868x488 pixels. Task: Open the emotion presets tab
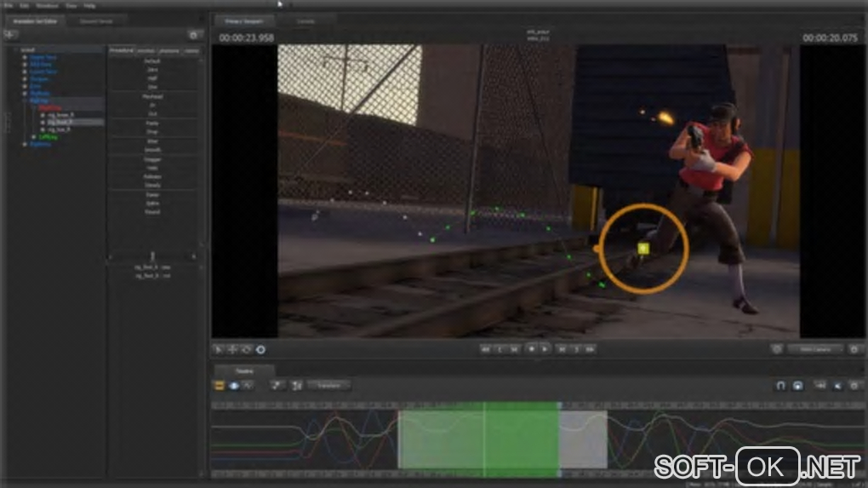pos(146,50)
